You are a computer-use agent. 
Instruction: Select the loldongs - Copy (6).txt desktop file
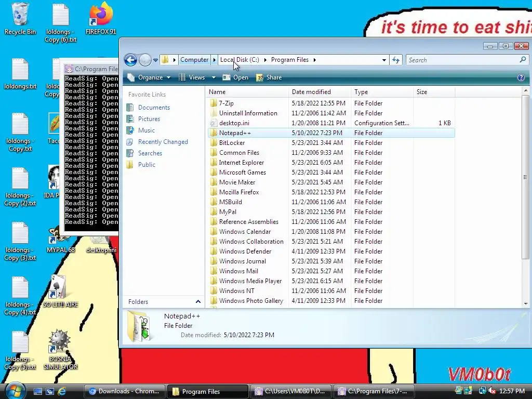coord(60,23)
